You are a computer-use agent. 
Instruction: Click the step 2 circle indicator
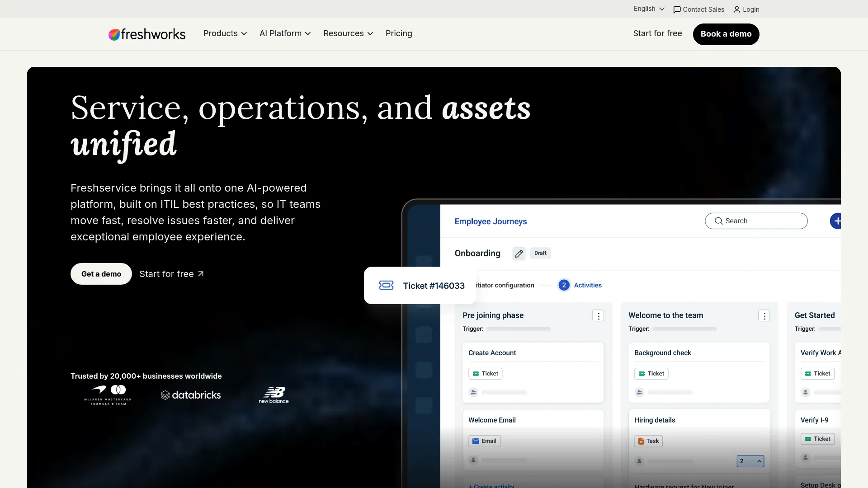[564, 285]
